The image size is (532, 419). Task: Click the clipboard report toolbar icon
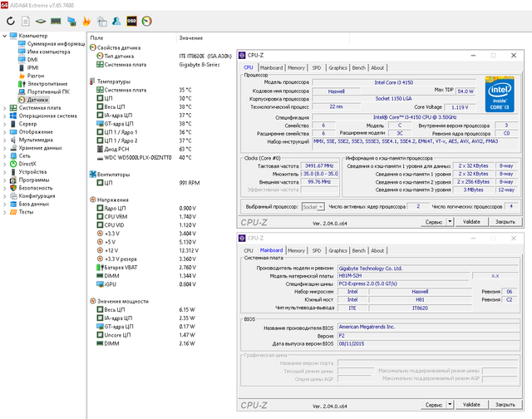[x=101, y=21]
